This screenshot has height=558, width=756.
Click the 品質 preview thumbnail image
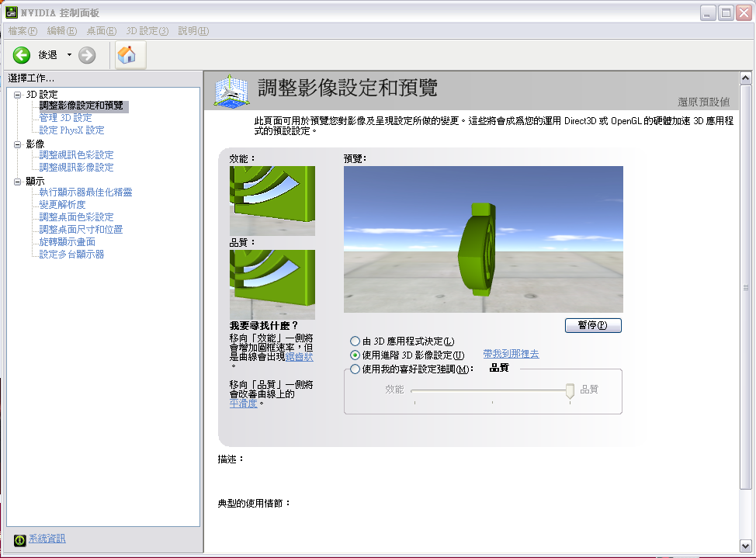[272, 284]
